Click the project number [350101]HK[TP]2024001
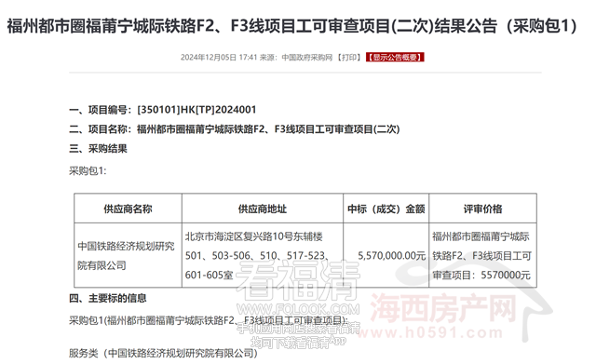Image resolution: width=596 pixels, height=364 pixels. (x=196, y=110)
